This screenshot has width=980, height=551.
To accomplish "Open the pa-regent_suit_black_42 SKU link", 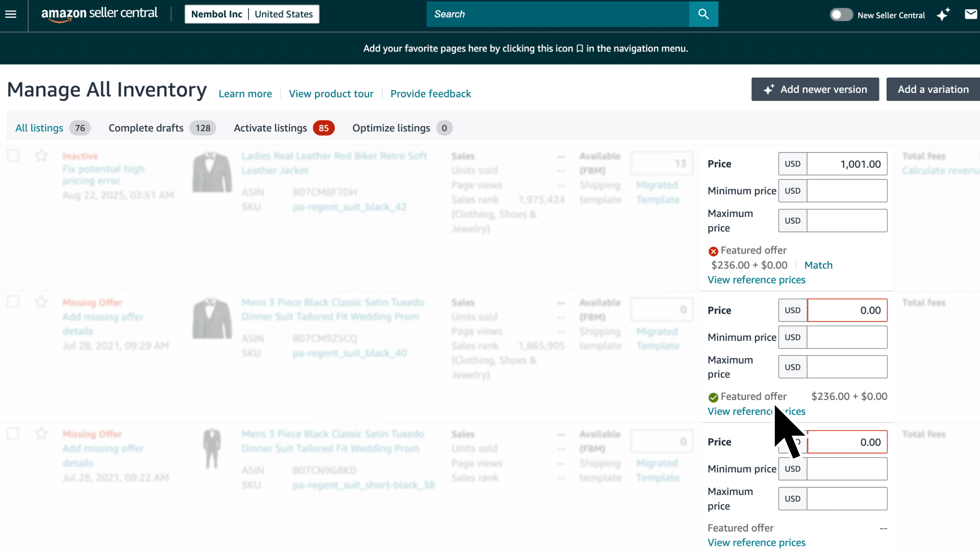I will (350, 207).
